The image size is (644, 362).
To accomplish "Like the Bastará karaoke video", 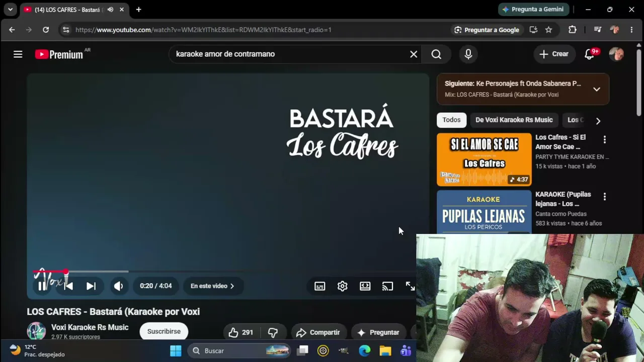I will [x=241, y=332].
